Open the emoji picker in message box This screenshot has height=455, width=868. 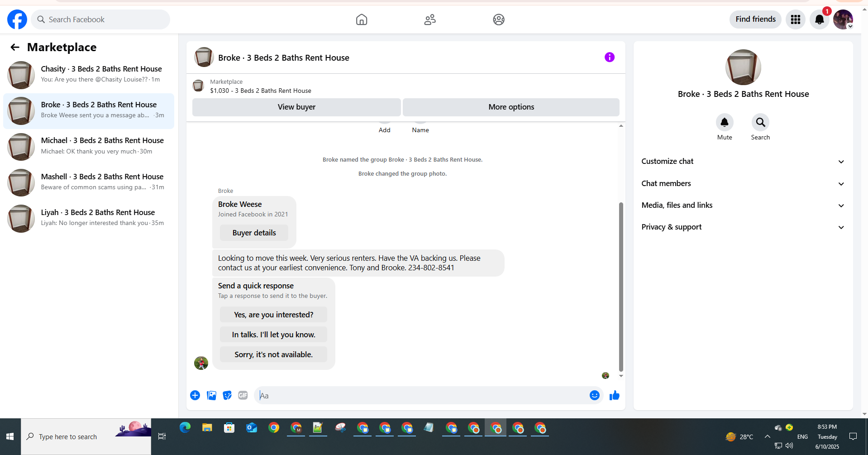[x=595, y=395]
